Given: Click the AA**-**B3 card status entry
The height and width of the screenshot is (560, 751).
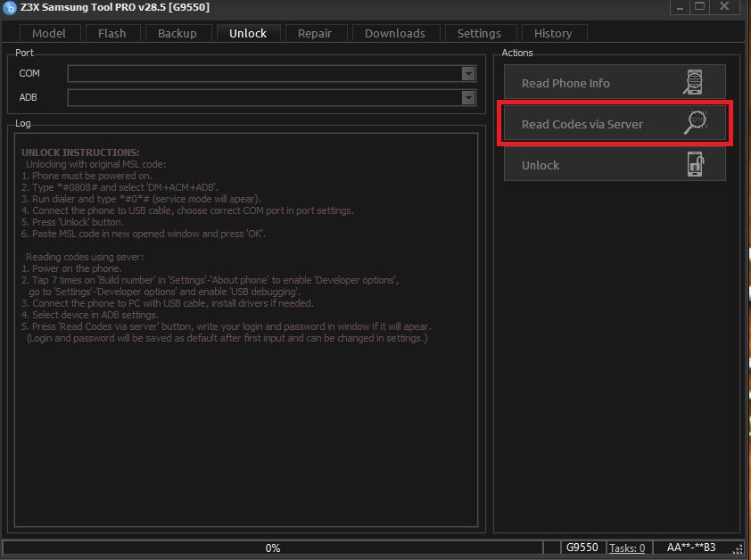Looking at the screenshot, I should 691,548.
